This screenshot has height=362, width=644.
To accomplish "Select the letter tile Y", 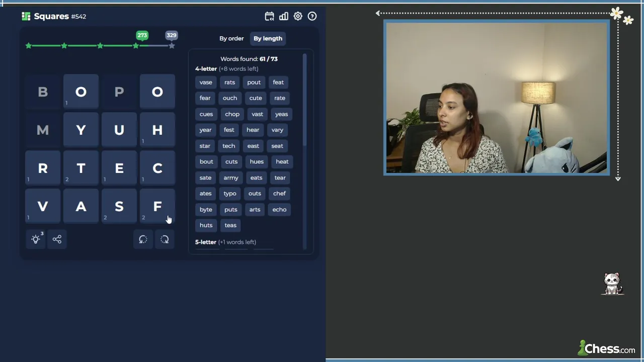I will [x=81, y=130].
